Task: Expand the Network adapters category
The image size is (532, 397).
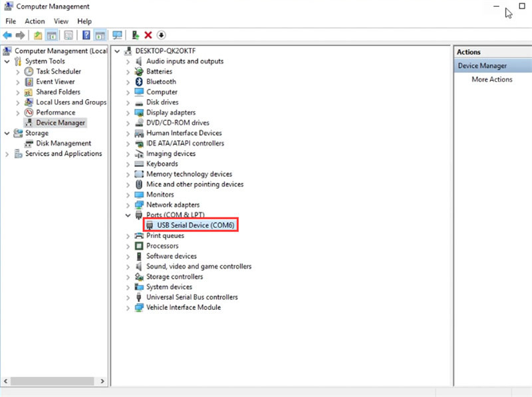Action: click(128, 204)
